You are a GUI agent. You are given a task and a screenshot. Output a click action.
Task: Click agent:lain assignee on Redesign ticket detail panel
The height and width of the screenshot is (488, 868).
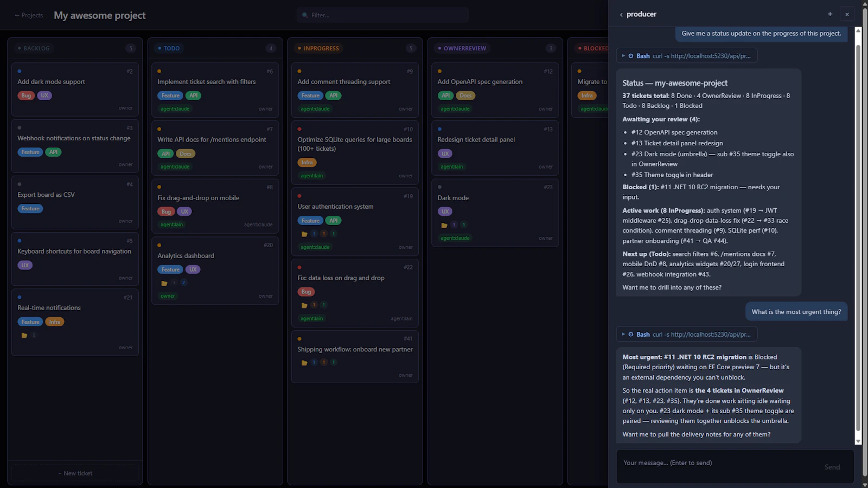tap(452, 167)
